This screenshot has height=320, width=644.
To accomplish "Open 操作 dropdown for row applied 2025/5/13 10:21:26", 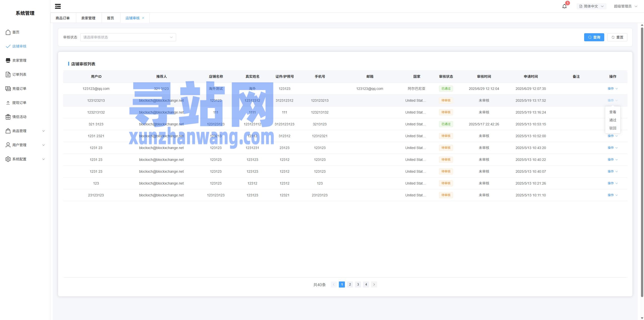I will 613,183.
